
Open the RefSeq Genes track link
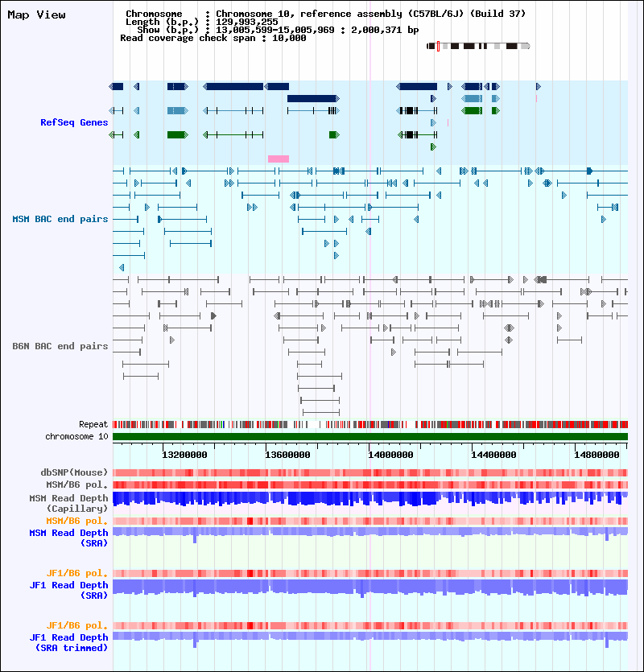(x=74, y=122)
